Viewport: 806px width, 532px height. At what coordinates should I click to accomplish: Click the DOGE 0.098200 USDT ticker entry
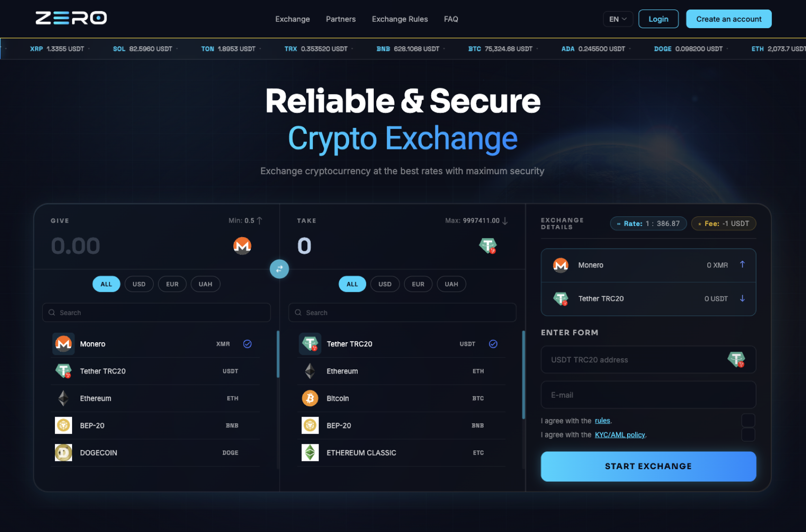(x=688, y=49)
